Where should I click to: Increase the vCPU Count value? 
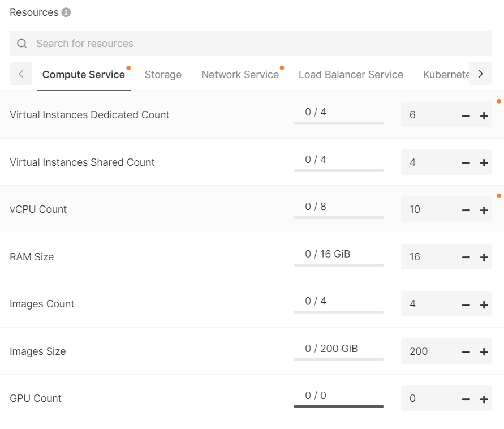pyautogui.click(x=484, y=210)
